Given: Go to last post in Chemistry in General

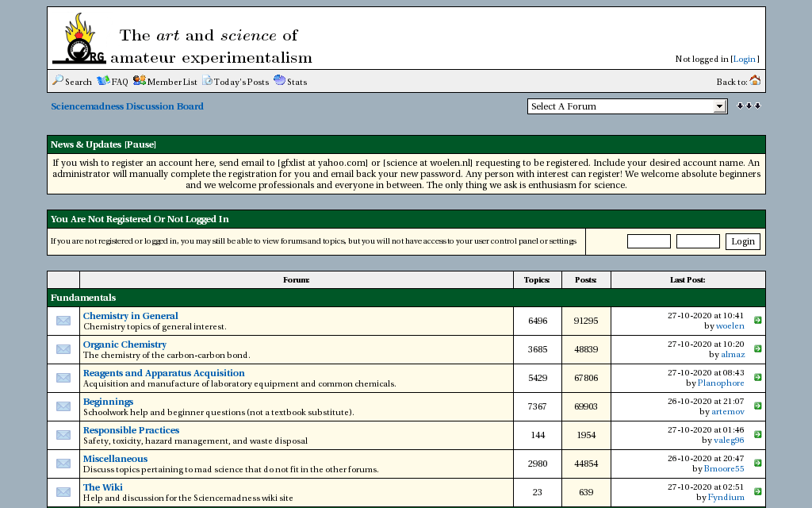Looking at the screenshot, I should [x=757, y=321].
